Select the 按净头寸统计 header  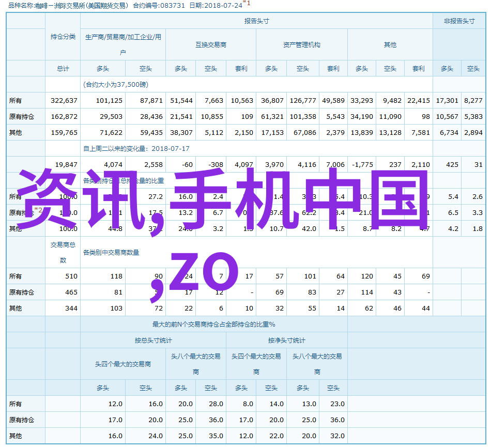(286, 341)
